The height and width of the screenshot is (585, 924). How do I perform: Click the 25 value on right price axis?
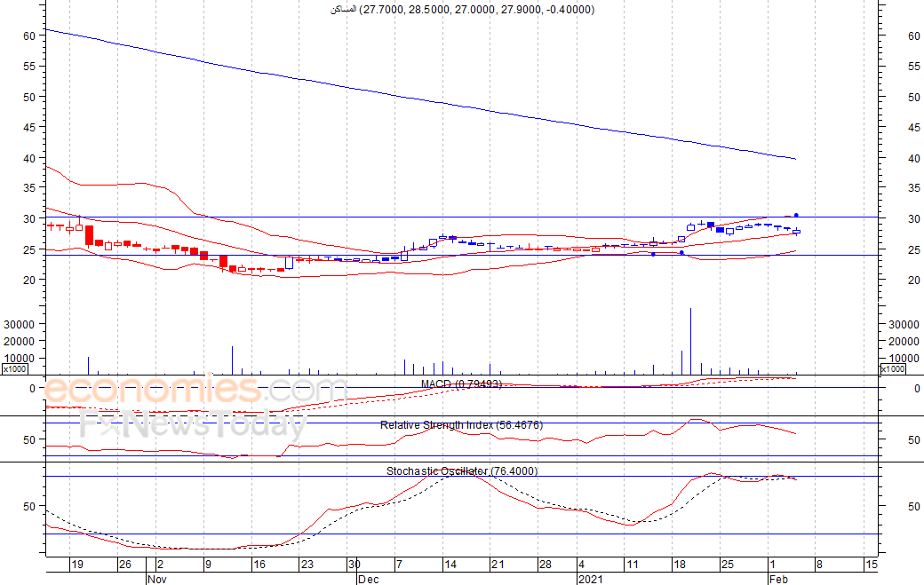(914, 250)
